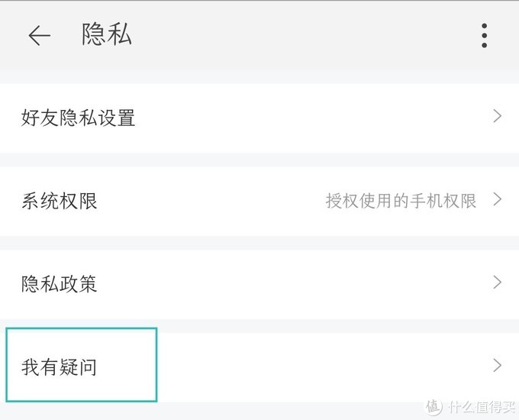Expand the 系统权限 row arrow
Image resolution: width=519 pixels, height=420 pixels.
click(x=497, y=200)
